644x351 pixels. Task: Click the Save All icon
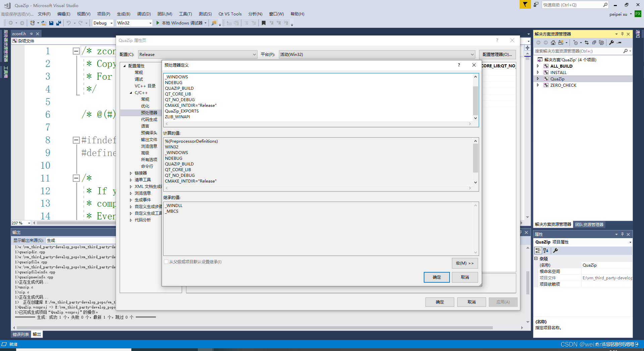point(59,23)
